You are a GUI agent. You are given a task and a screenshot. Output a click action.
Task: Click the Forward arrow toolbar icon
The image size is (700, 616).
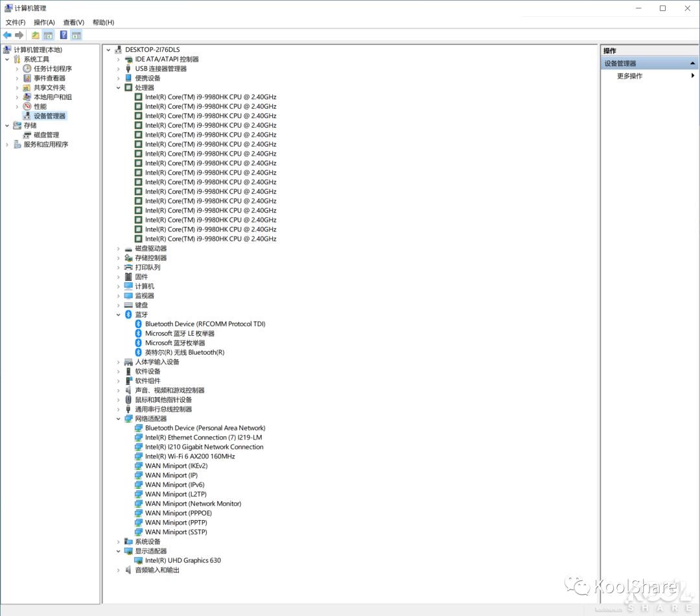point(19,35)
